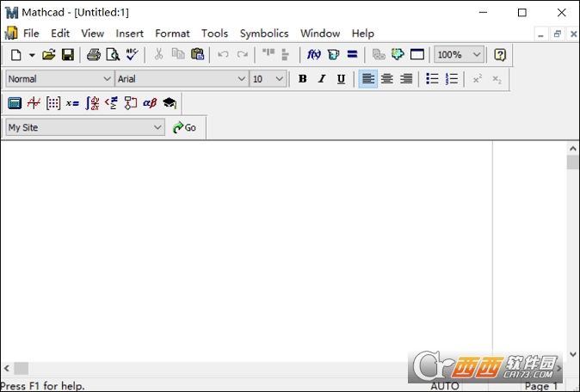Open the Tools menu

coord(214,34)
